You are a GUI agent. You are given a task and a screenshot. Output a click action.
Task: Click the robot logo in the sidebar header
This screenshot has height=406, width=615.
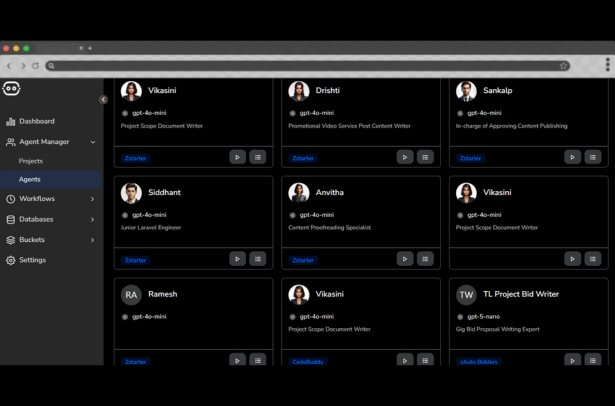(12, 89)
